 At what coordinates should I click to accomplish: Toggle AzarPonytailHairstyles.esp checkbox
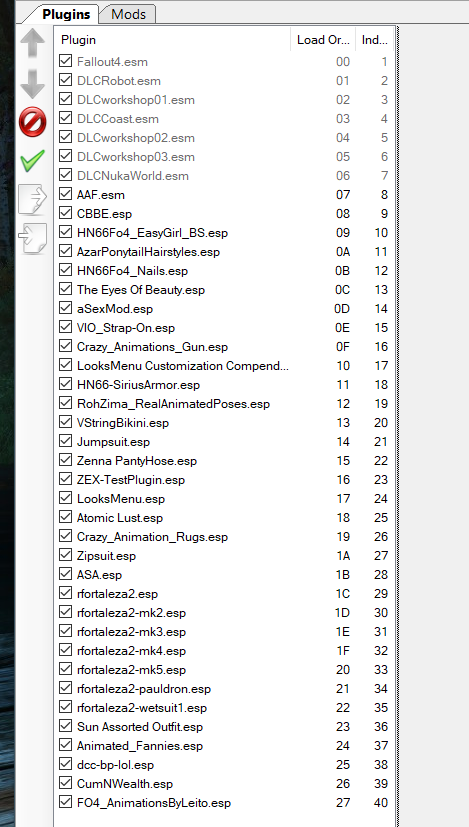point(65,251)
